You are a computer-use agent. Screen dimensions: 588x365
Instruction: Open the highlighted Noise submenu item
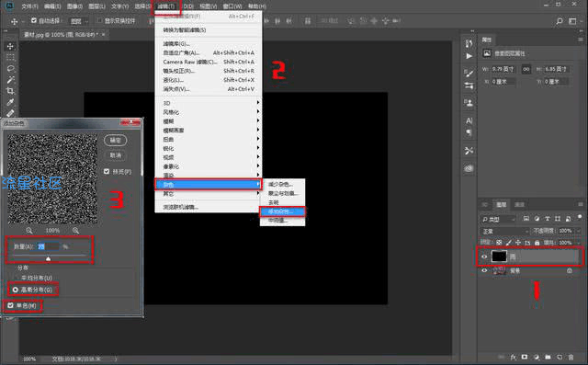click(x=209, y=185)
